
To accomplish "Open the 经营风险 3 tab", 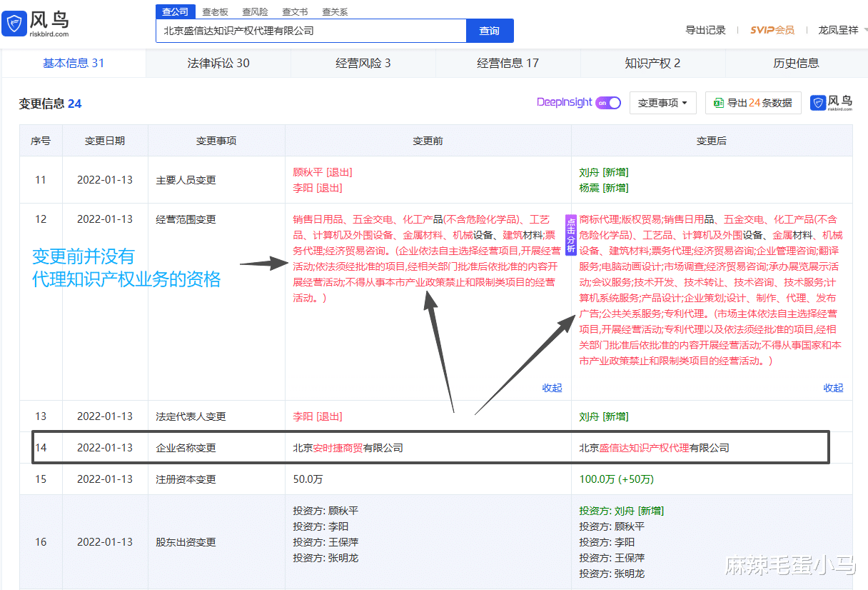I will pos(363,63).
